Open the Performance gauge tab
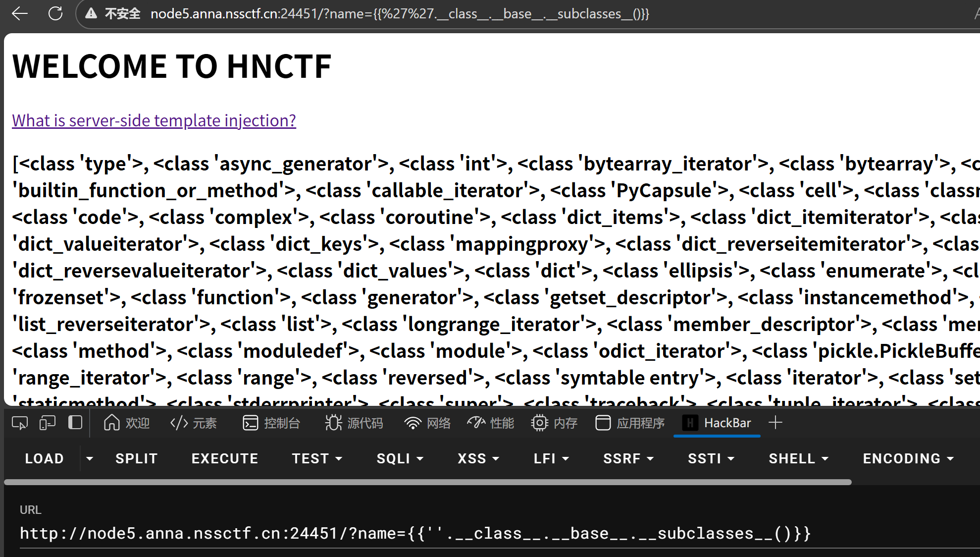Viewport: 980px width, 557px height. tap(490, 423)
